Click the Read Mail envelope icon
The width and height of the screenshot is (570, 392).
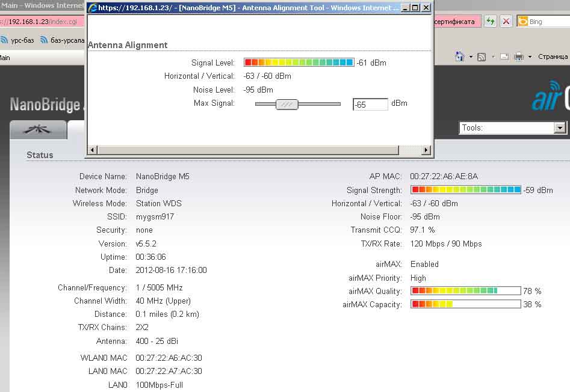point(504,57)
